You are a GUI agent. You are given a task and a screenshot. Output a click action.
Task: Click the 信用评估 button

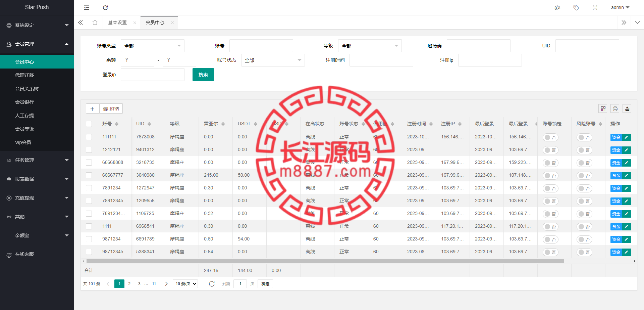point(111,108)
